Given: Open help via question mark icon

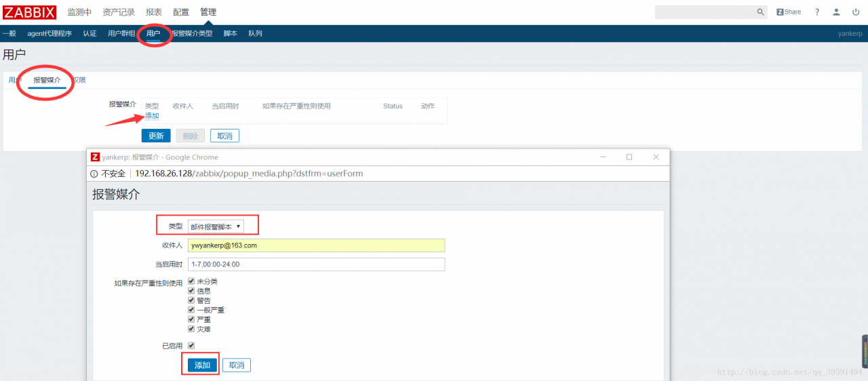Looking at the screenshot, I should pos(817,12).
